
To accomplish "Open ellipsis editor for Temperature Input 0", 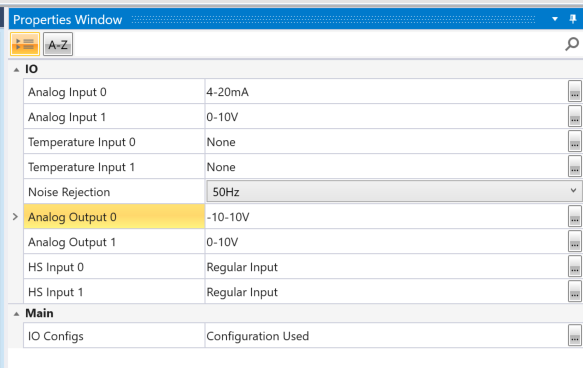I will coord(575,142).
